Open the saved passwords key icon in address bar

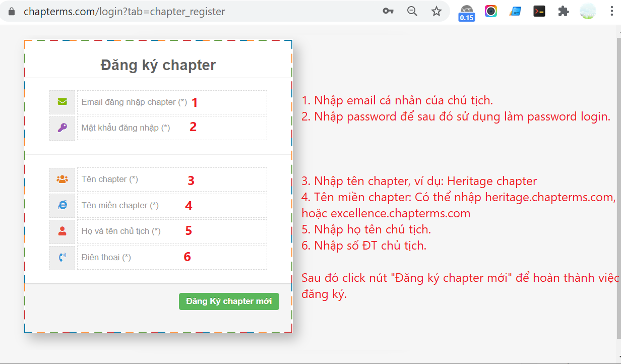click(x=388, y=11)
